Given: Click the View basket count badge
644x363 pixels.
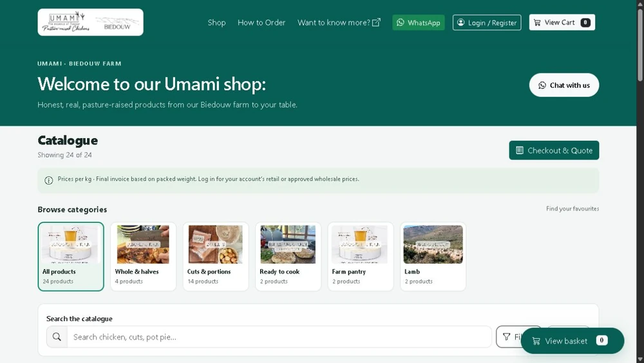Looking at the screenshot, I should [x=601, y=340].
